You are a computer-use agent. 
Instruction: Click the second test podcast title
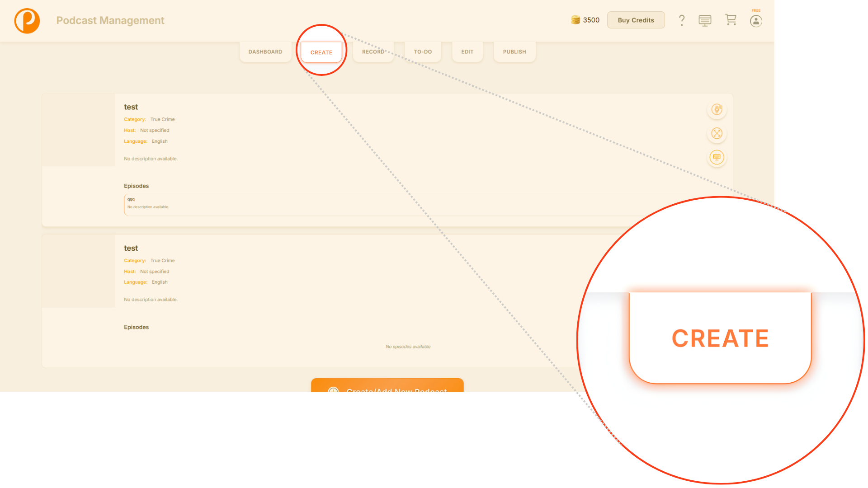point(131,248)
